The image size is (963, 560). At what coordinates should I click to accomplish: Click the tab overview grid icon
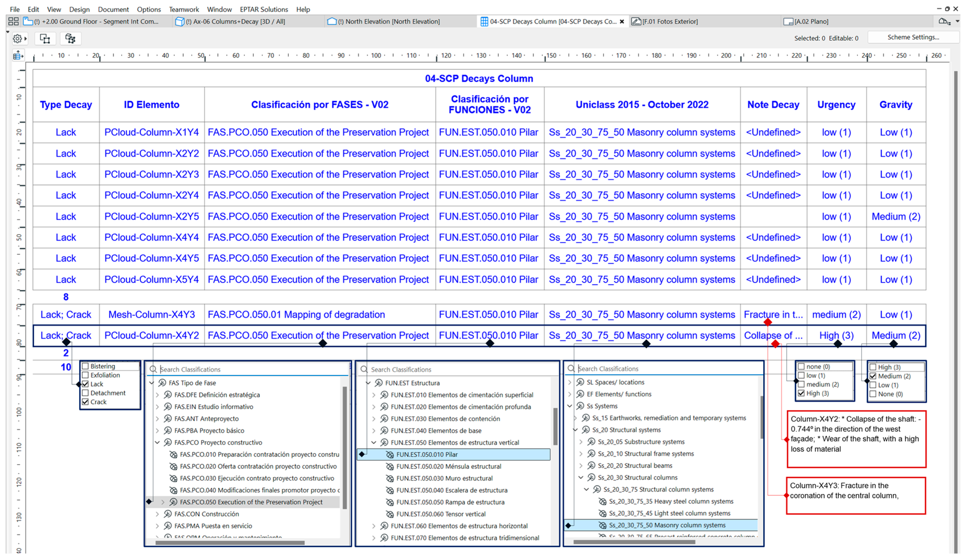[x=13, y=22]
